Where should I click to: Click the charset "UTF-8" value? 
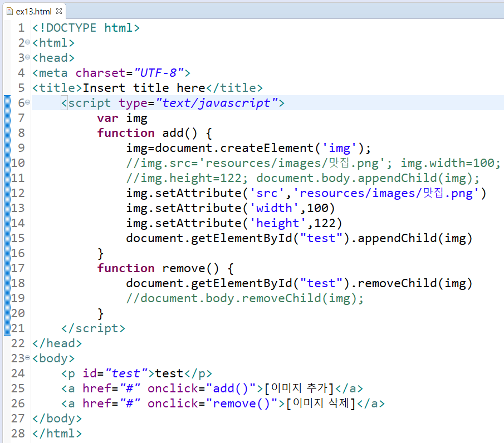coord(159,73)
